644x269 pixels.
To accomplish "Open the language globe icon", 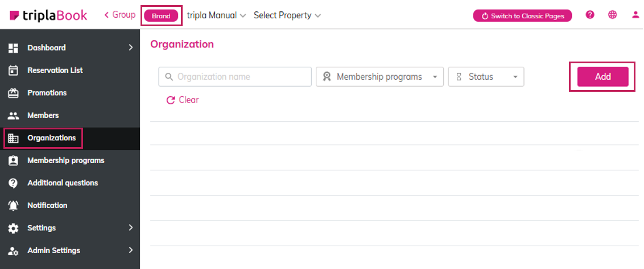I will point(613,15).
